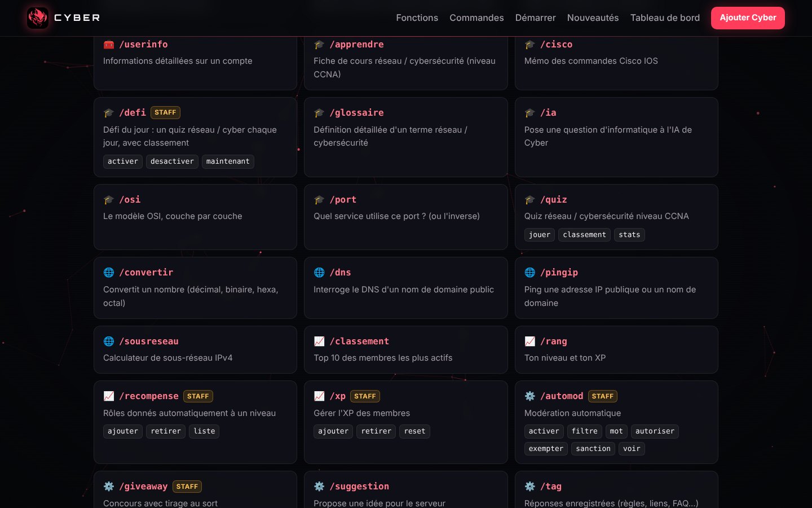Click the graduation cap icon beside /quiz

[530, 200]
